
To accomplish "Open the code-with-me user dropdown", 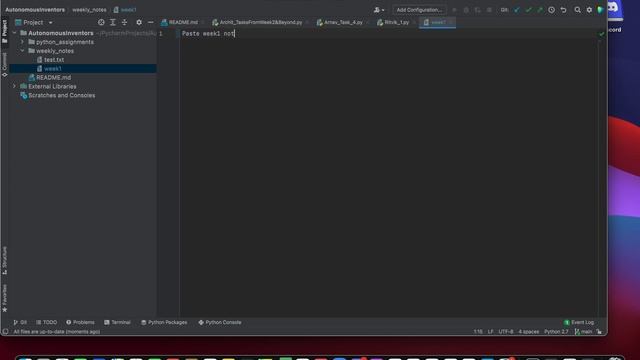I will pyautogui.click(x=379, y=10).
